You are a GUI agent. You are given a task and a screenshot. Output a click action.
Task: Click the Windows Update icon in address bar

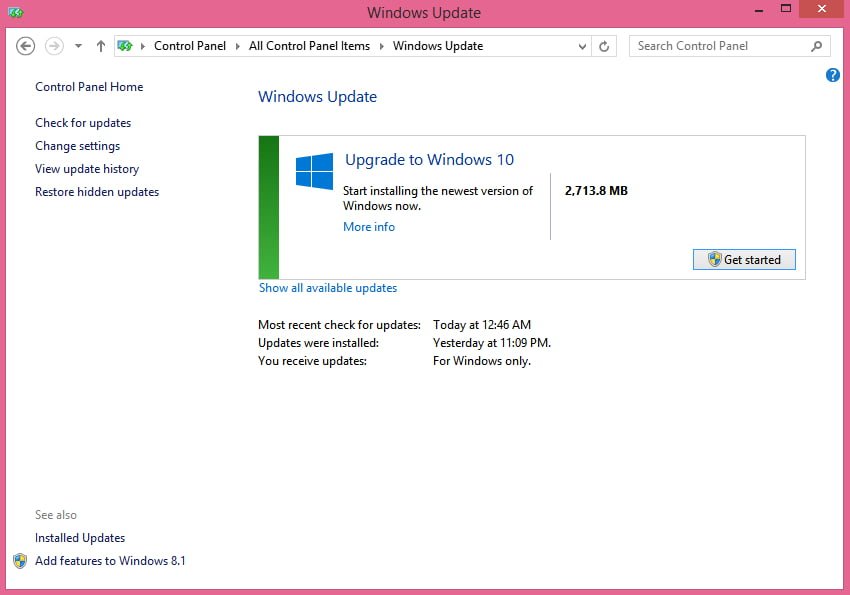(x=126, y=46)
